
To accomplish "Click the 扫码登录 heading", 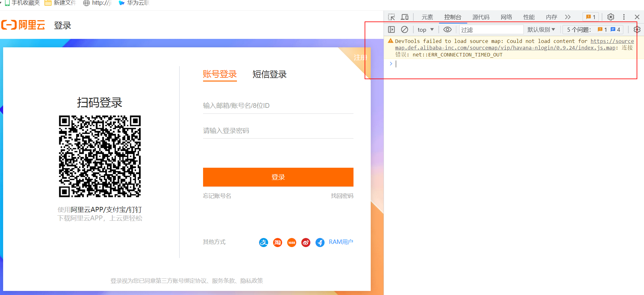I will (100, 103).
